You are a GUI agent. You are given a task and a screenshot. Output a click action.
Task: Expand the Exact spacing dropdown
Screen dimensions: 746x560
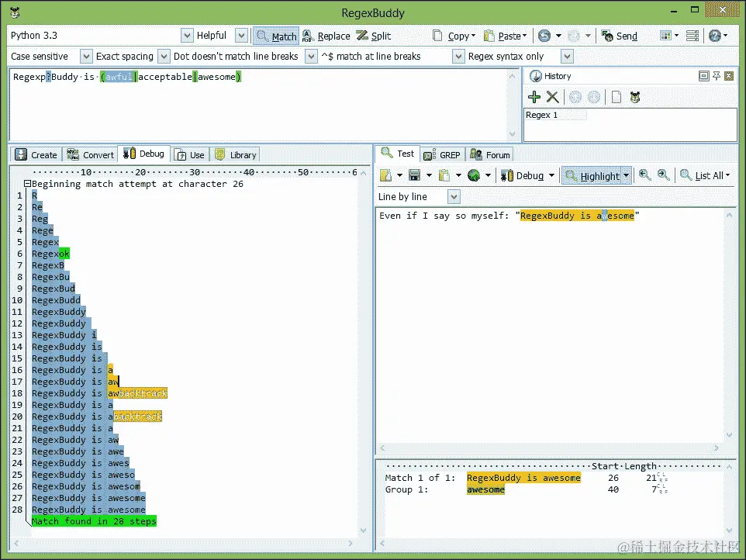pos(163,56)
